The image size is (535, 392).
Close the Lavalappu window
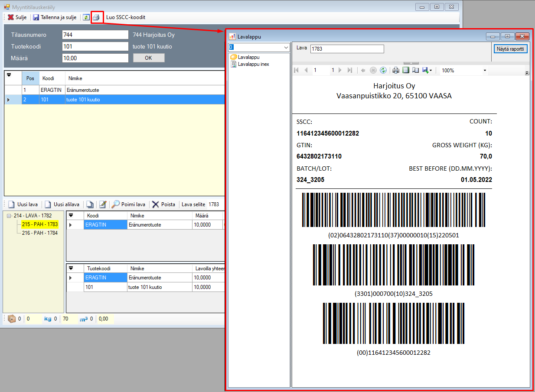(x=522, y=36)
